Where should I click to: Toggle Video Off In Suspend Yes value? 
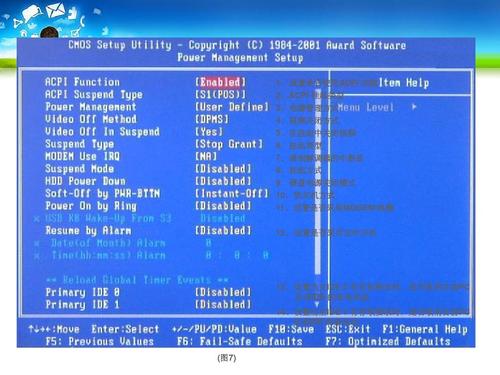point(209,132)
